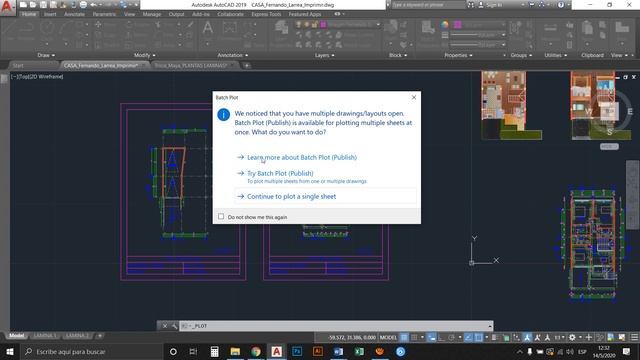This screenshot has width=640, height=360.
Task: Click the keyword search field in title bar
Action: [x=428, y=5]
